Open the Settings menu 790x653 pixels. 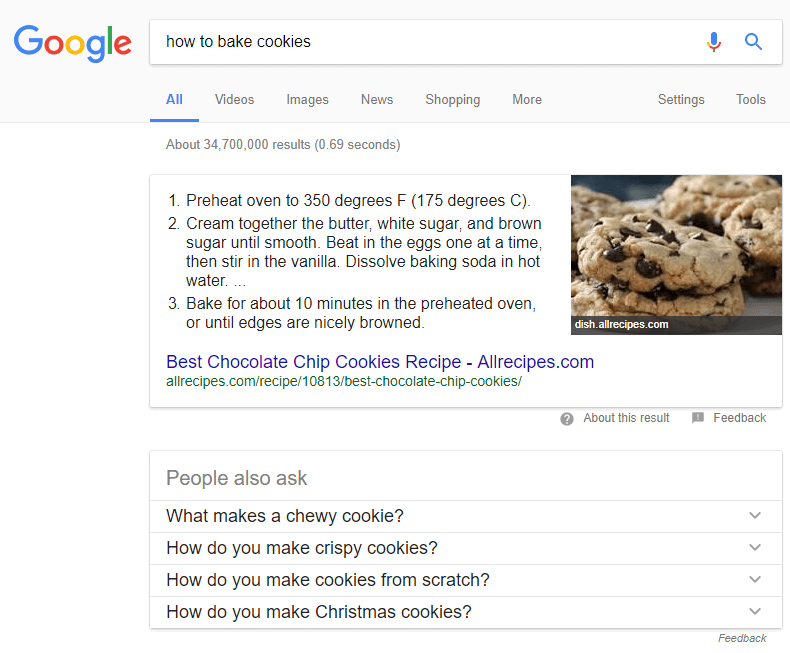[681, 100]
